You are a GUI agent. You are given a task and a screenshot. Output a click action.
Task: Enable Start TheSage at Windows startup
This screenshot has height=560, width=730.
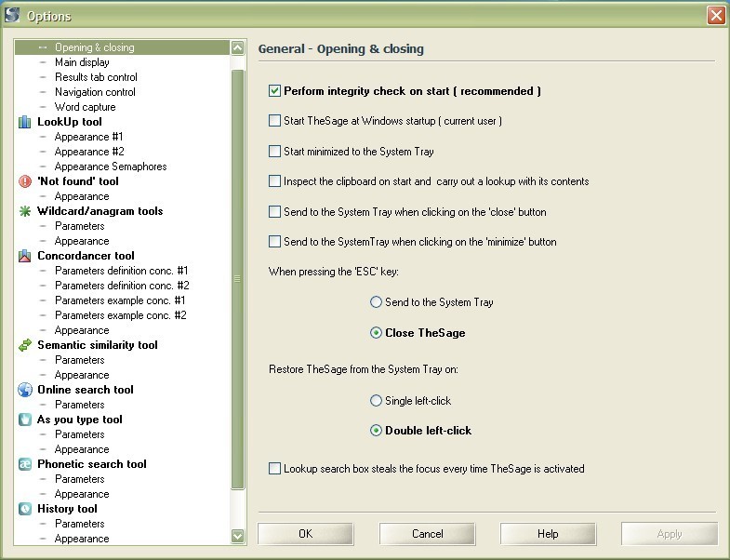(274, 121)
